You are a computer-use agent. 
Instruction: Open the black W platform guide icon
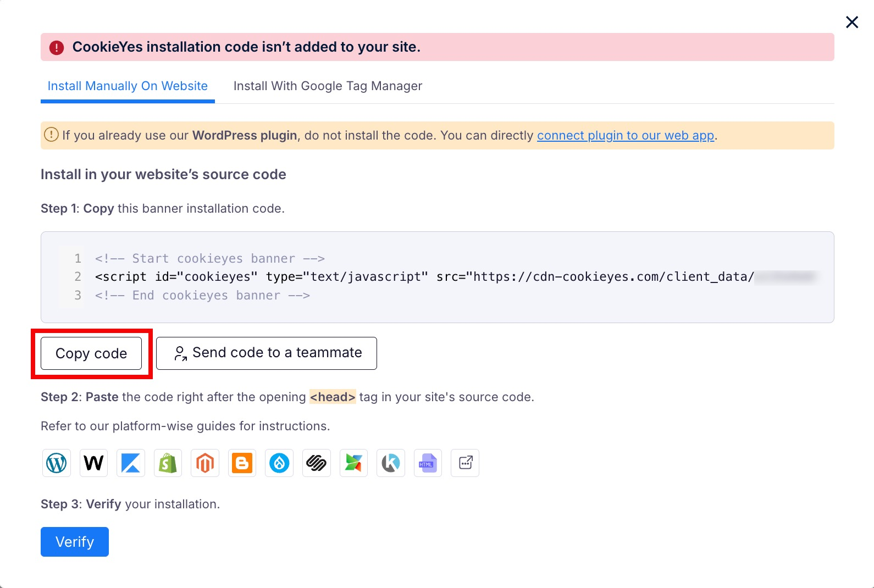[93, 463]
